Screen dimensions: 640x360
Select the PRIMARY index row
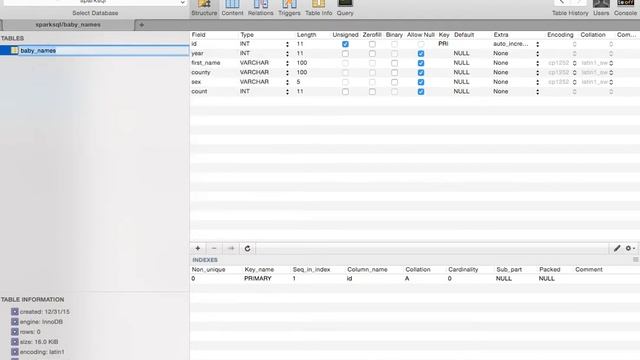[x=414, y=278]
